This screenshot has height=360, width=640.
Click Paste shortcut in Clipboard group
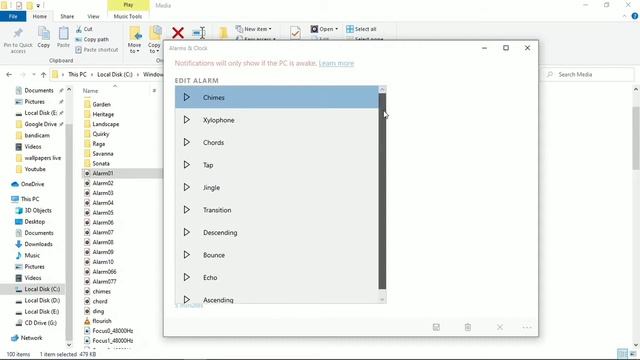pos(97,49)
